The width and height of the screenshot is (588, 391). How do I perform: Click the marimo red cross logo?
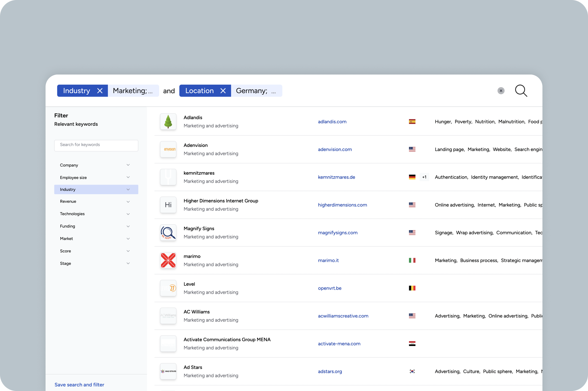[168, 260]
